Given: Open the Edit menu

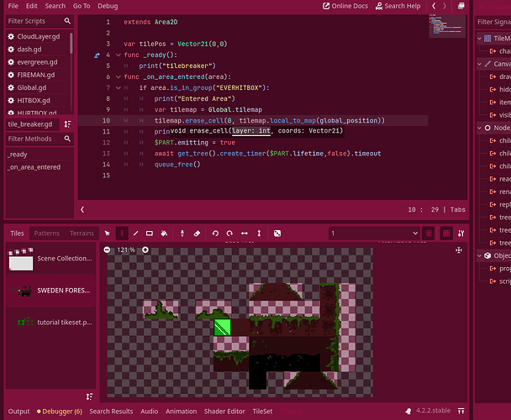Looking at the screenshot, I should [32, 6].
